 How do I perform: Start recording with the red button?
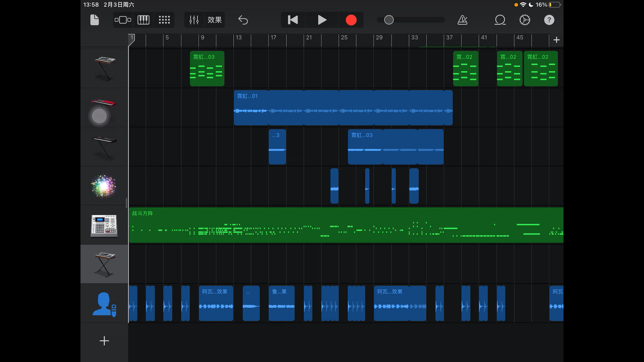coord(351,20)
